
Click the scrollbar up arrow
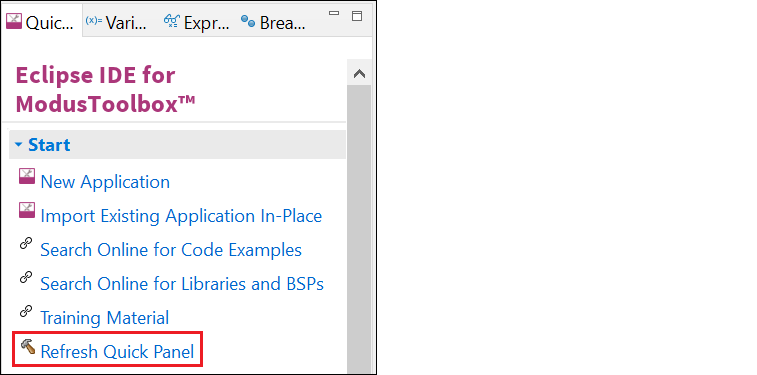(x=359, y=74)
